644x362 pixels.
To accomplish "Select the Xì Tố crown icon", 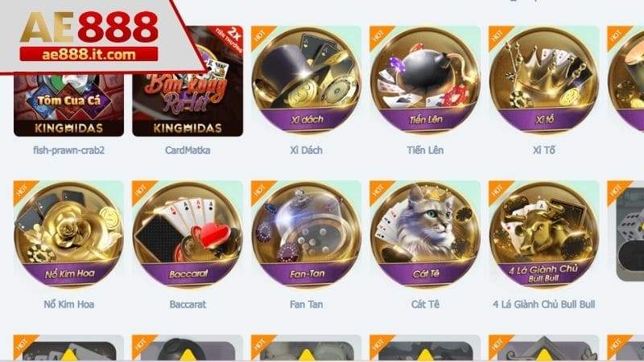I will [544, 80].
